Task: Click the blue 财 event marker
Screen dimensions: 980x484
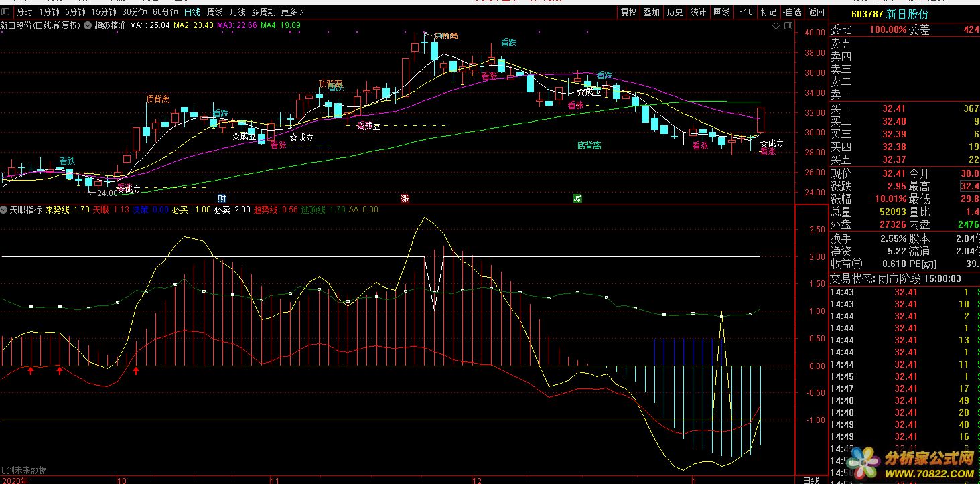Action: click(222, 199)
